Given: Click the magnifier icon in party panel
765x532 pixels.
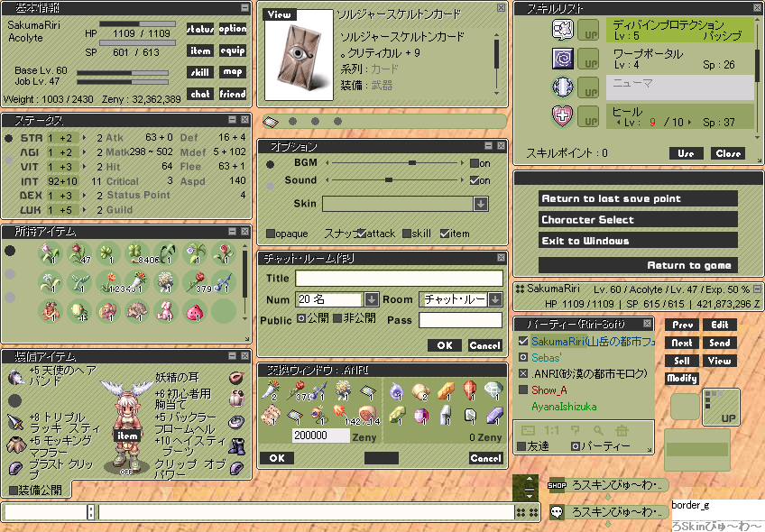Looking at the screenshot, I should pyautogui.click(x=596, y=431).
